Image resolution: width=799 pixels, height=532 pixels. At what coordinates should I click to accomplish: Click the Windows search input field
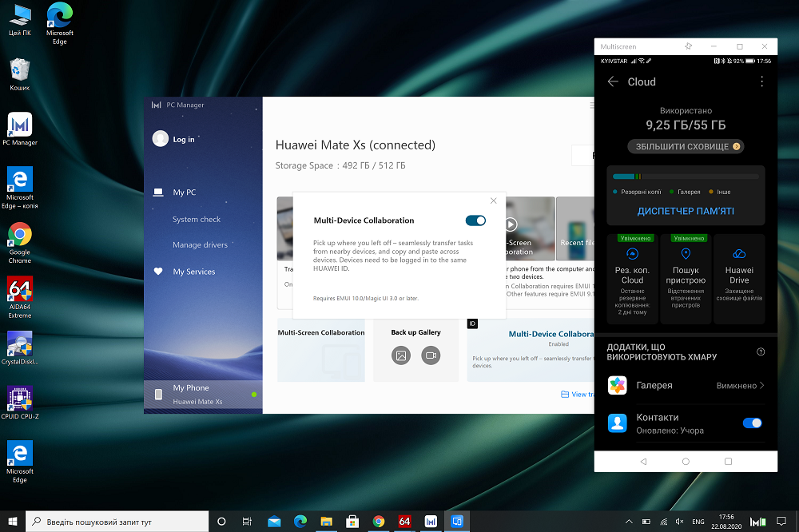pyautogui.click(x=117, y=522)
